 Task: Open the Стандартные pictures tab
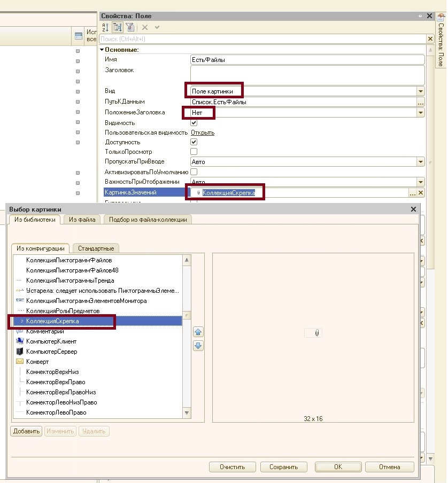[96, 248]
